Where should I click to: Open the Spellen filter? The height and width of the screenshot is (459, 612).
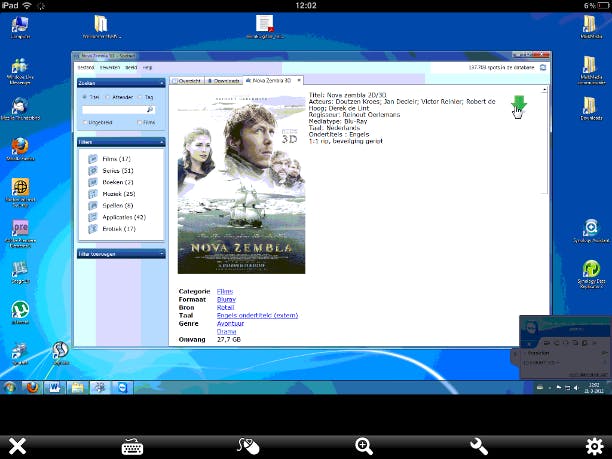click(x=111, y=205)
